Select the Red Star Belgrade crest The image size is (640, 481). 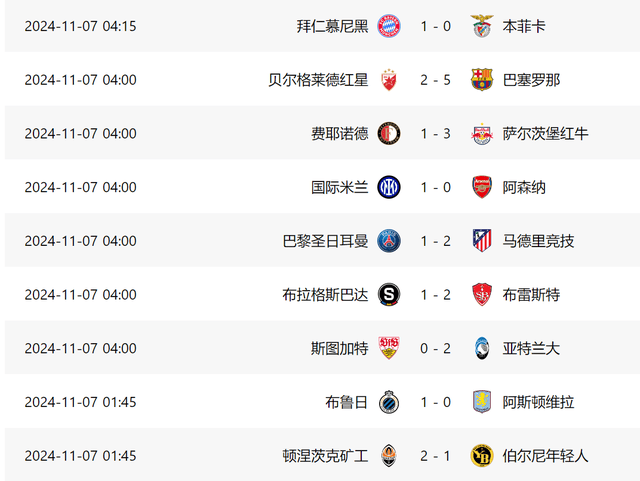(389, 80)
